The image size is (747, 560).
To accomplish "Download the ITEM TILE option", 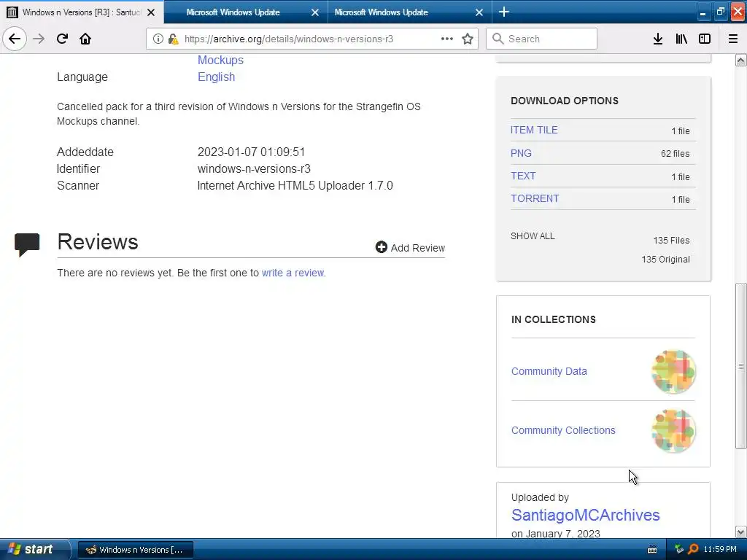I will 534,130.
